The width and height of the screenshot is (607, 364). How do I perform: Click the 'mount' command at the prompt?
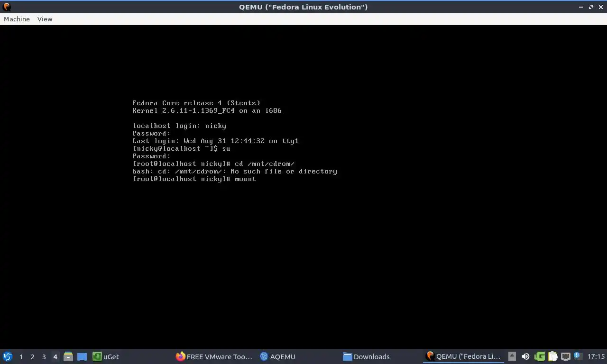click(245, 179)
